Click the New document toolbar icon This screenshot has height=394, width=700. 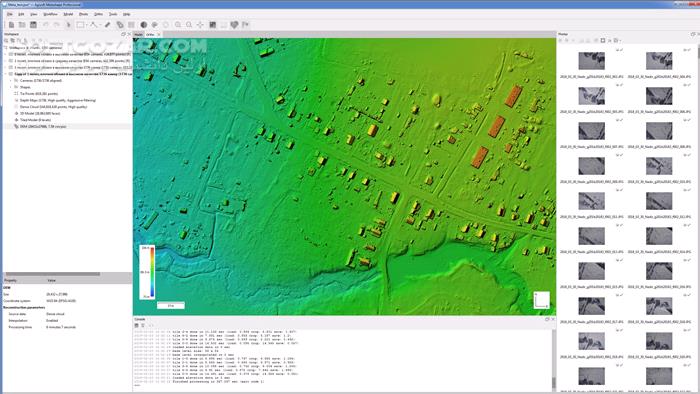[x=11, y=25]
